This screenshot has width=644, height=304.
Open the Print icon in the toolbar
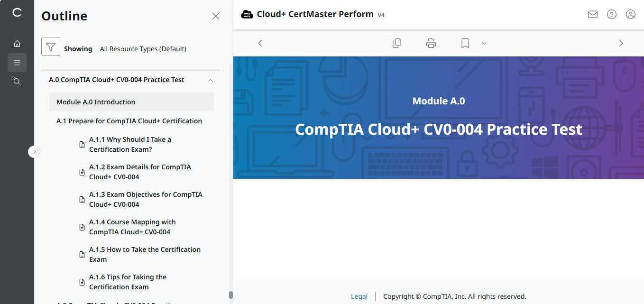pyautogui.click(x=431, y=43)
